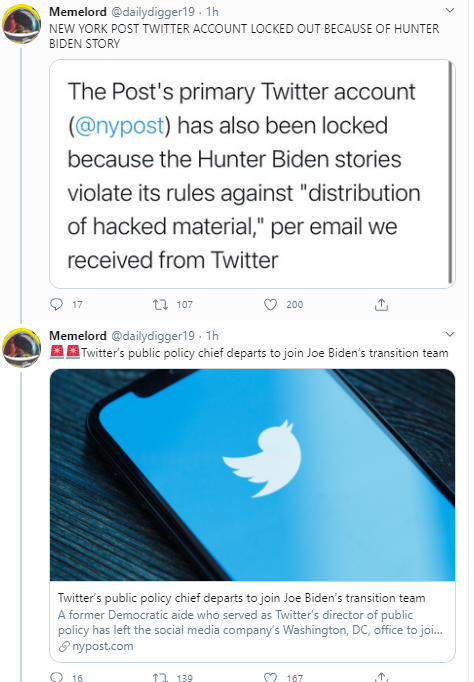Share the NY Post lockout tweet

(x=381, y=304)
